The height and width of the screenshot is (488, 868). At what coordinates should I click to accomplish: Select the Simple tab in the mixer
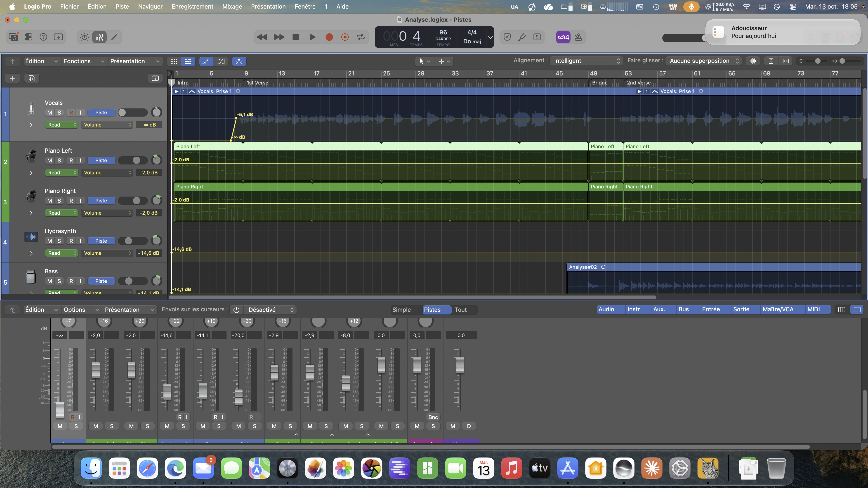point(402,310)
